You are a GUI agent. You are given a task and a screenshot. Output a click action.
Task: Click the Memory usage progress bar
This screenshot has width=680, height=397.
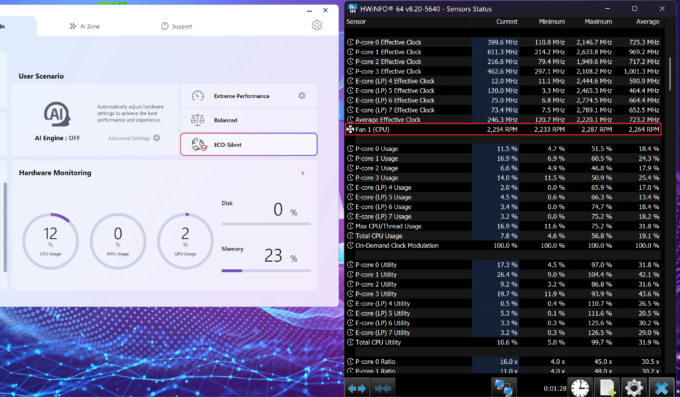tap(266, 271)
